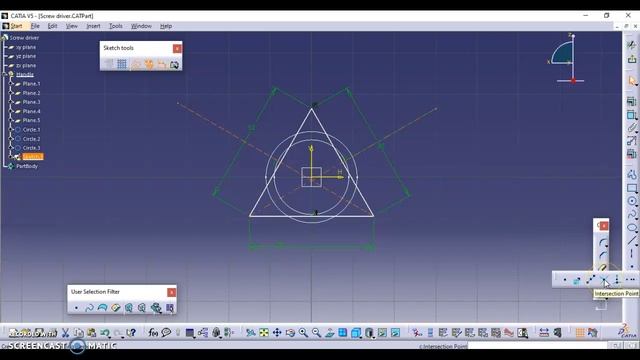640x360 pixels.
Task: Click the Select arrow tool
Action: (632, 81)
